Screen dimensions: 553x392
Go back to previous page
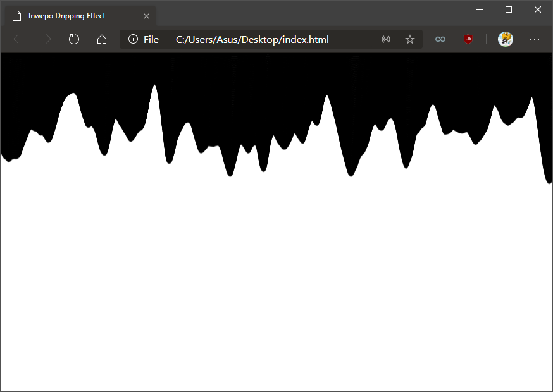tap(18, 39)
